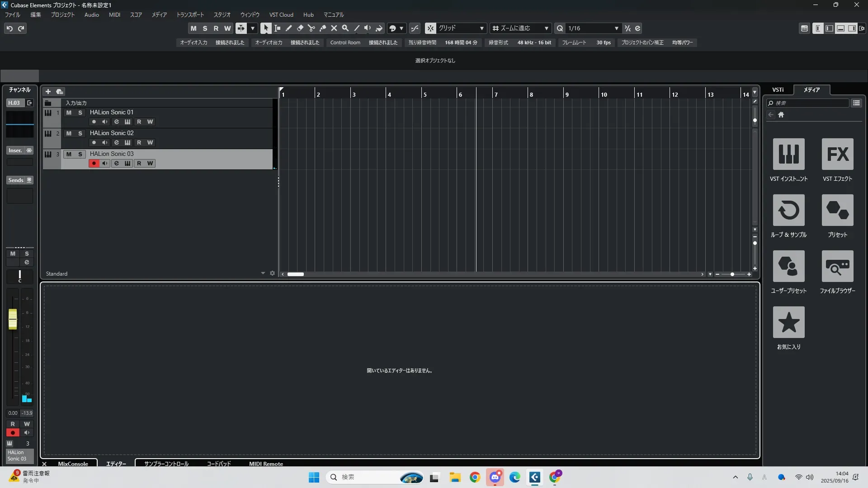The height and width of the screenshot is (488, 868).
Task: Open the MixConsole lower zone tab
Action: coord(73,464)
